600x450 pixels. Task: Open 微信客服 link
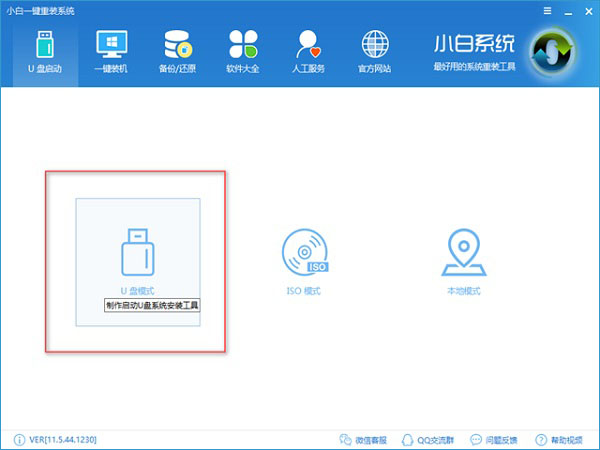coord(363,440)
